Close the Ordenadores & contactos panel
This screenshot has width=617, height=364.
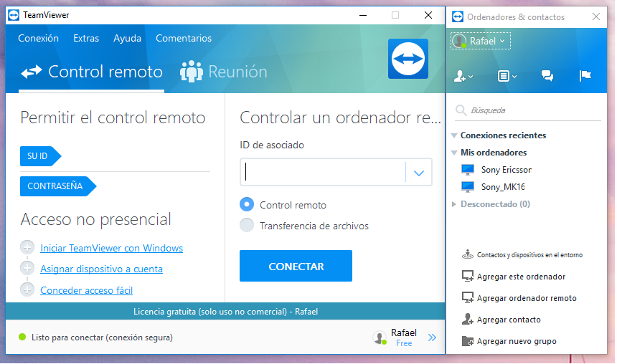point(595,16)
